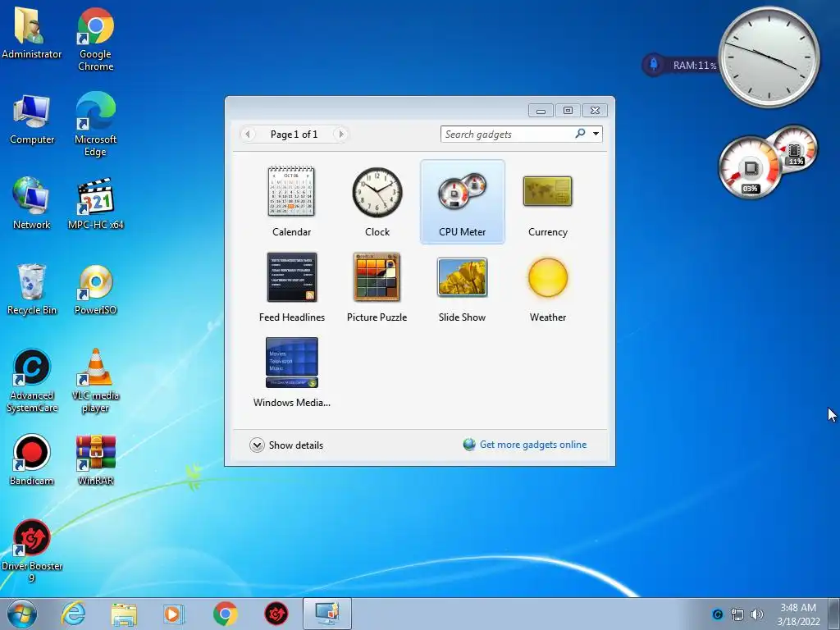
Task: Expand Show details chevron
Action: [x=257, y=445]
